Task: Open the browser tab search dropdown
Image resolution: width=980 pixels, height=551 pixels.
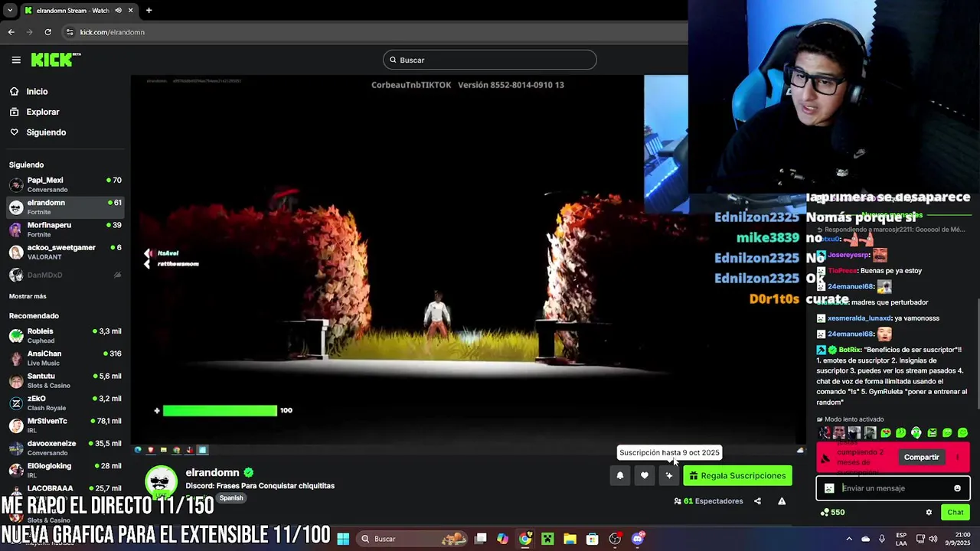Action: pos(9,11)
